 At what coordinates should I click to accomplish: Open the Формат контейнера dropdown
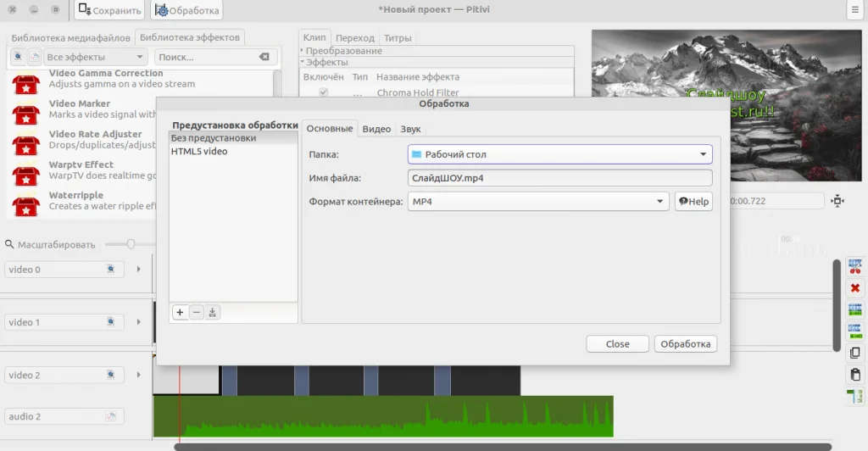[x=538, y=202]
